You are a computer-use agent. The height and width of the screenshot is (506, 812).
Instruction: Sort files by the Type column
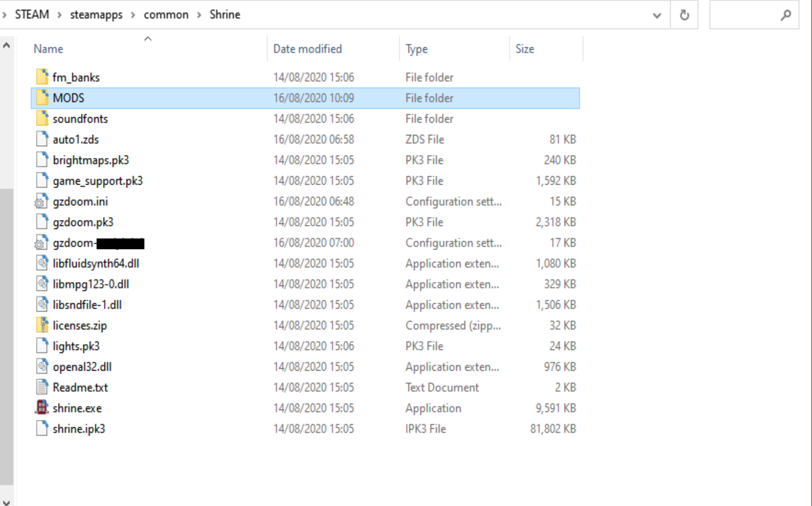(416, 49)
